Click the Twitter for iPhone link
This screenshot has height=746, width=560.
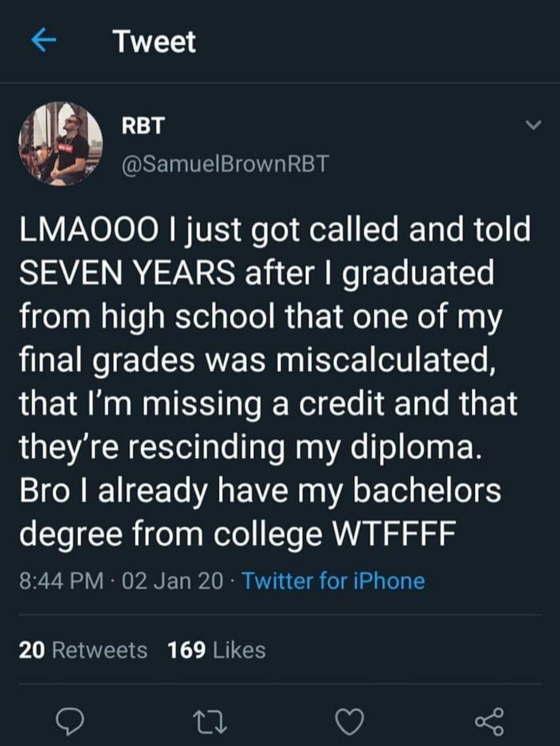333,581
